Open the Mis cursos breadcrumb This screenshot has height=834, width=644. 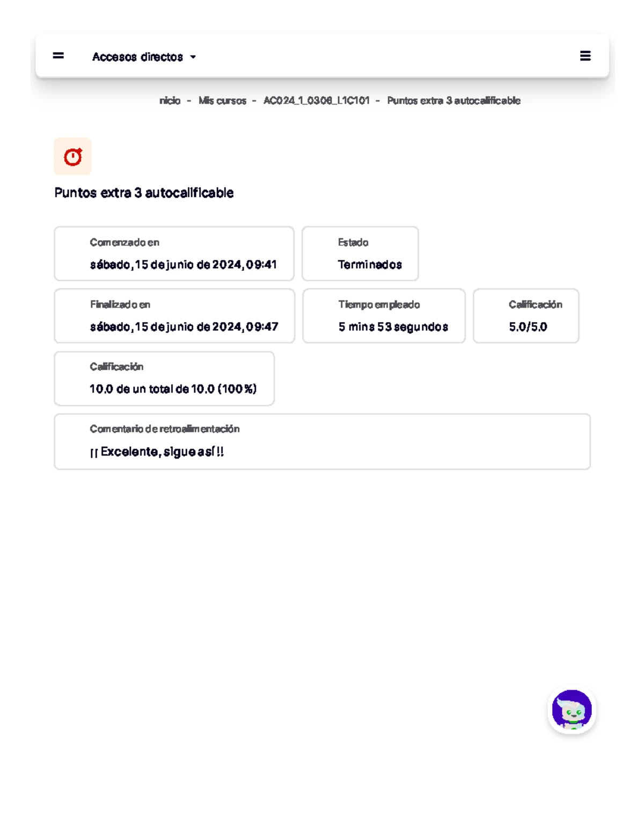(222, 100)
